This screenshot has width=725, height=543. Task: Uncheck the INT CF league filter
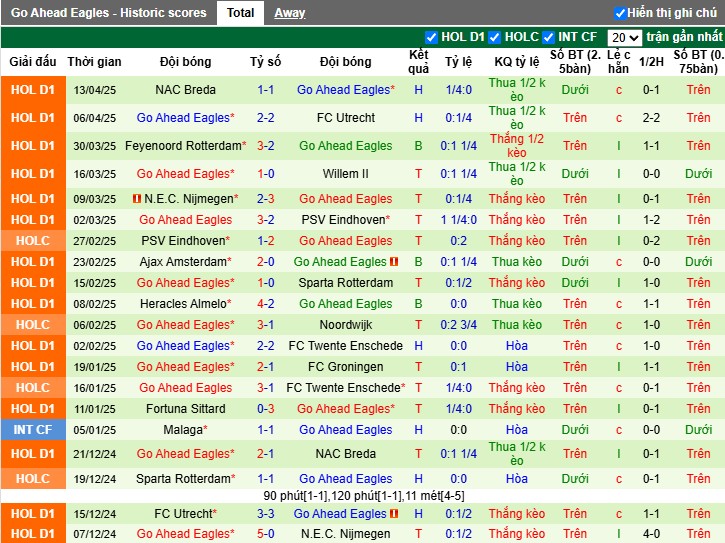pos(548,37)
